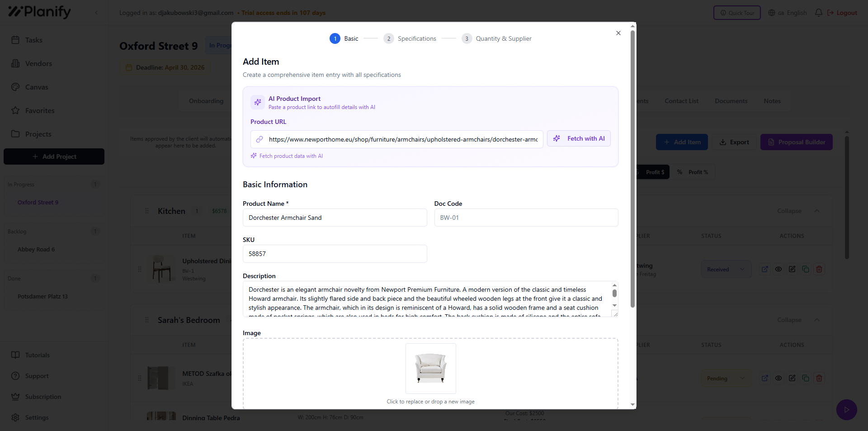Collapse the Kitchen section
This screenshot has width=868, height=431.
pyautogui.click(x=798, y=211)
